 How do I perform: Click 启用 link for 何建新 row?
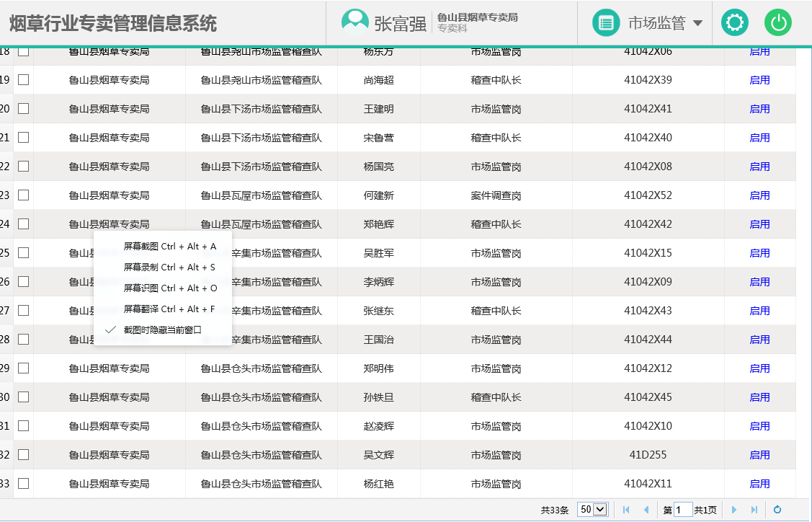pos(759,195)
